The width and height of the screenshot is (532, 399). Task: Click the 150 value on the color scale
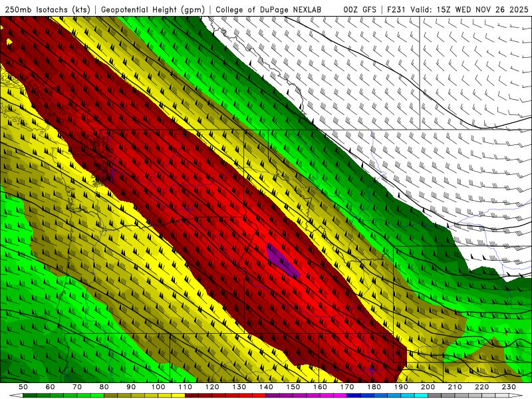[293, 387]
